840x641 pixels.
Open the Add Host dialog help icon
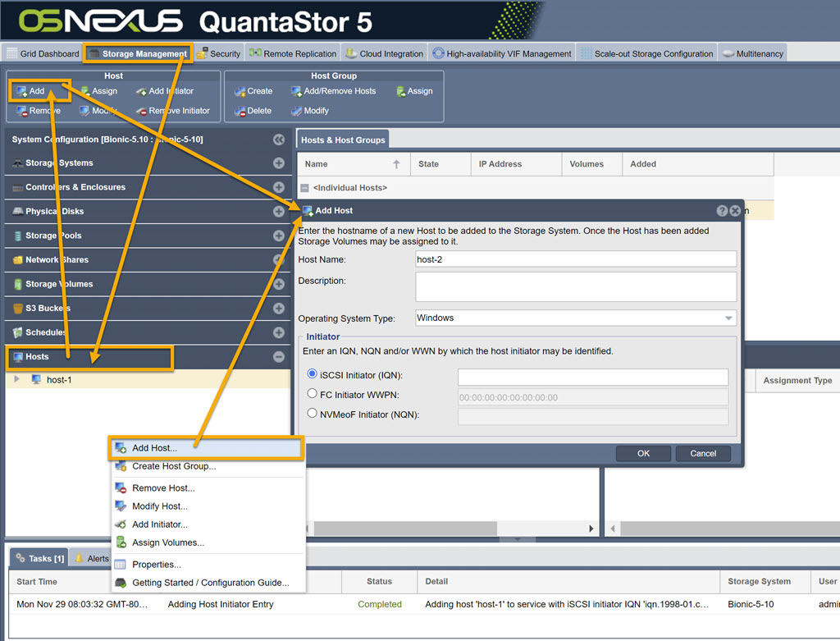pos(722,211)
